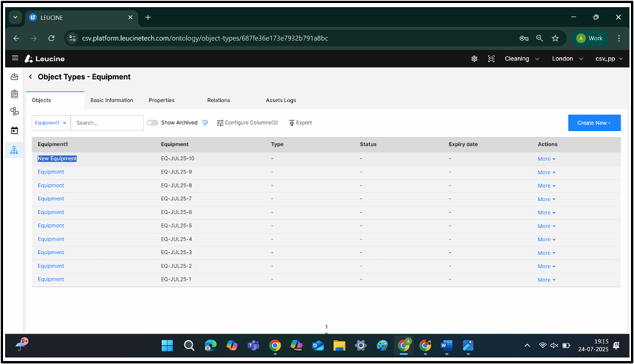Toggle the Show Archived switch

tap(153, 123)
